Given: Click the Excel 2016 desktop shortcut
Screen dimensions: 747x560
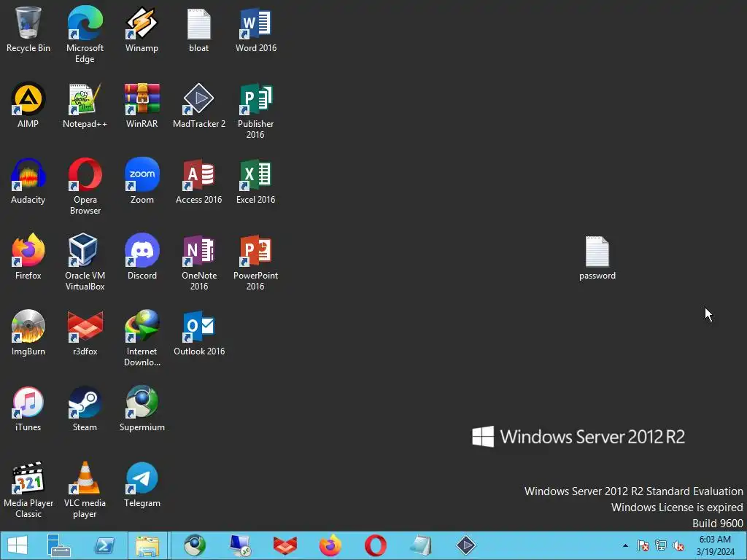Looking at the screenshot, I should 256,181.
